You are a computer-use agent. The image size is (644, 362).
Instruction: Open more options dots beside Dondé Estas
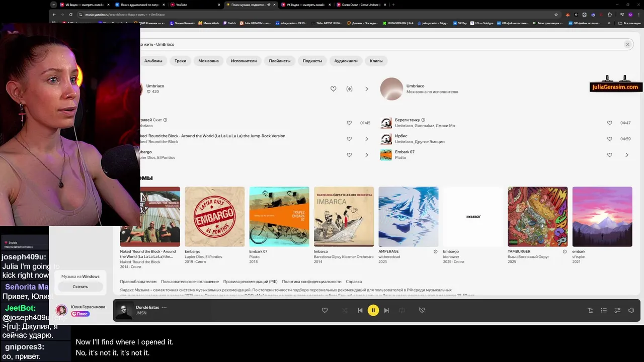tap(164, 307)
